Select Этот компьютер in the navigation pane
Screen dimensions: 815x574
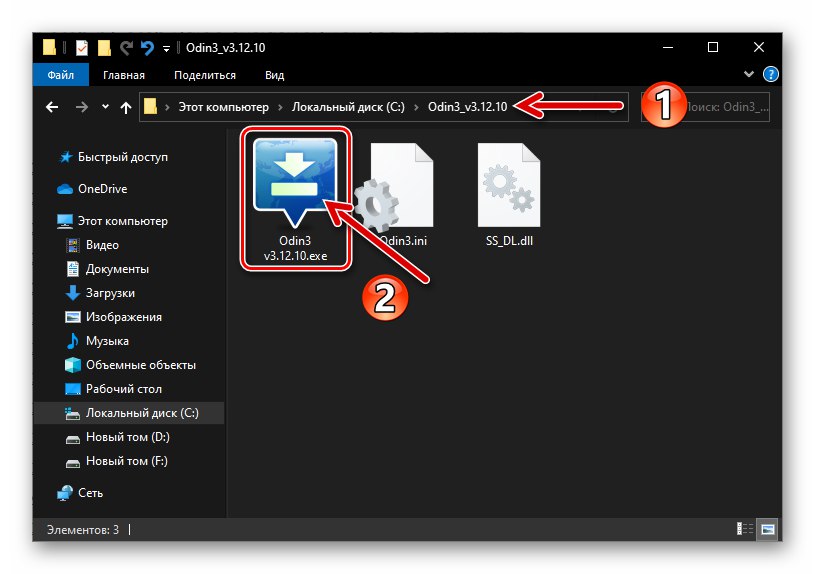click(x=123, y=221)
